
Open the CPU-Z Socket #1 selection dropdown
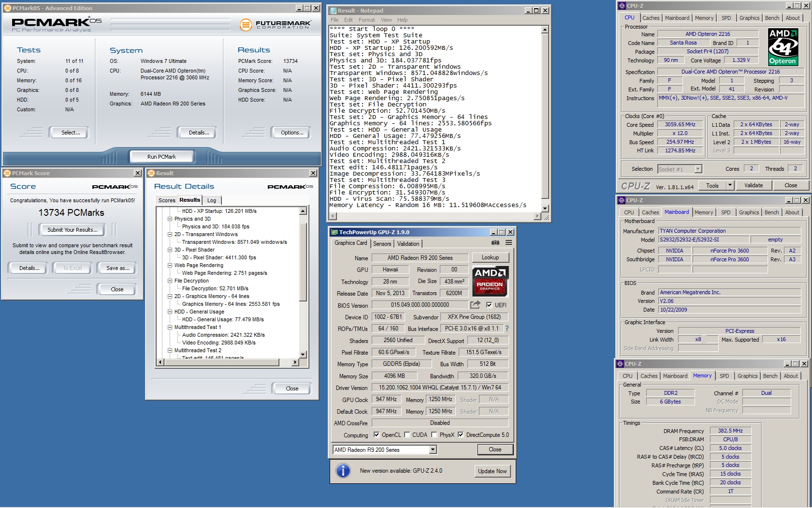click(697, 169)
